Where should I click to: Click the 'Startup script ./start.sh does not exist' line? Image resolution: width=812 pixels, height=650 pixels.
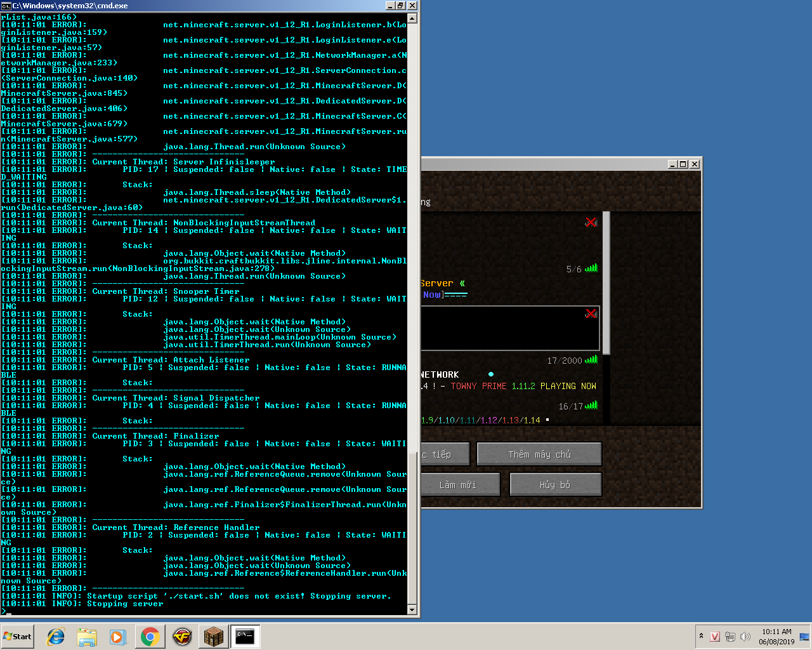click(196, 596)
